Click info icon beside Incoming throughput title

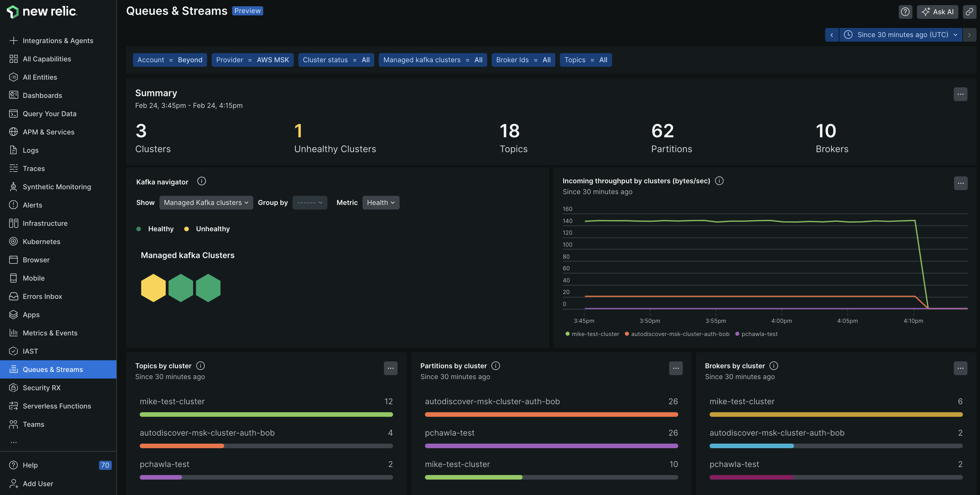click(x=719, y=181)
